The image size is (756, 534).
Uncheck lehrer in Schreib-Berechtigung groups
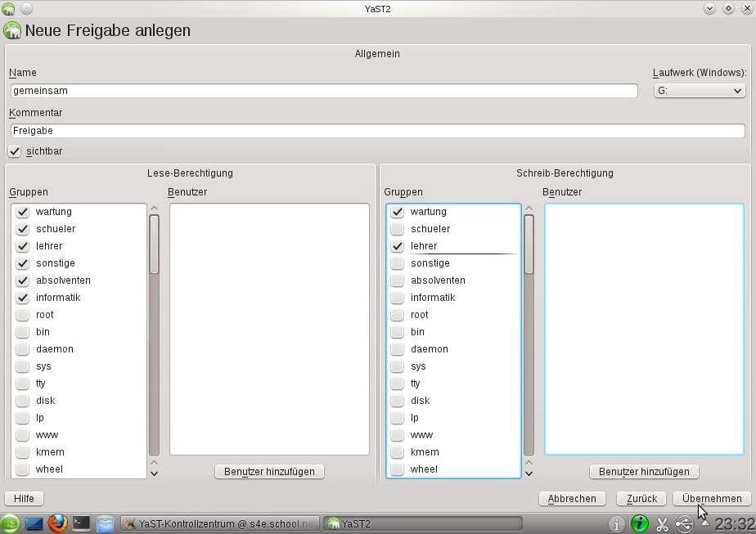tap(397, 246)
